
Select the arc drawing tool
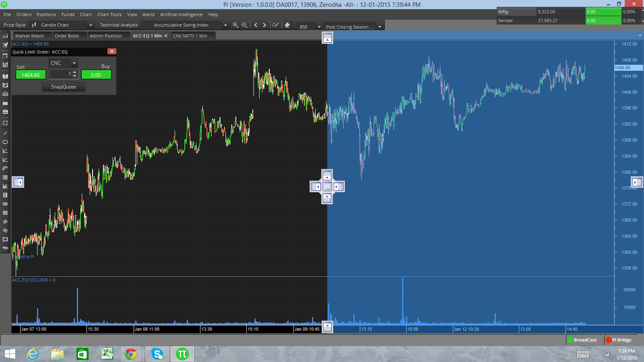click(x=5, y=169)
